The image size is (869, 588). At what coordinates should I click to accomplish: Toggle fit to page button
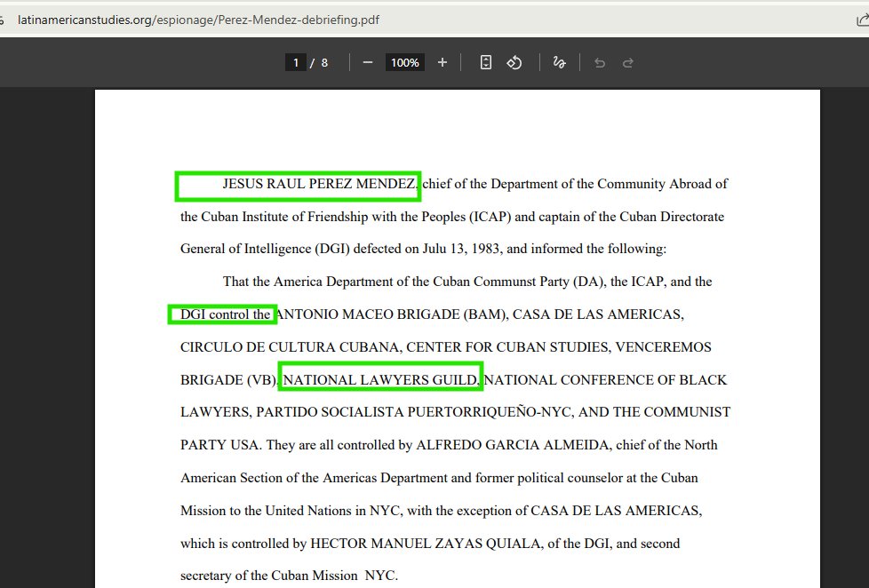tap(485, 63)
